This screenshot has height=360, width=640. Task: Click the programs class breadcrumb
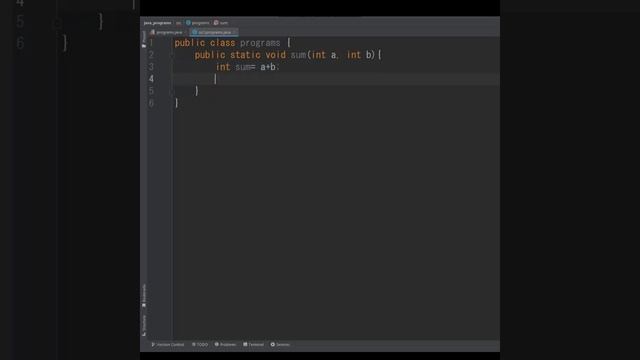[x=198, y=23]
